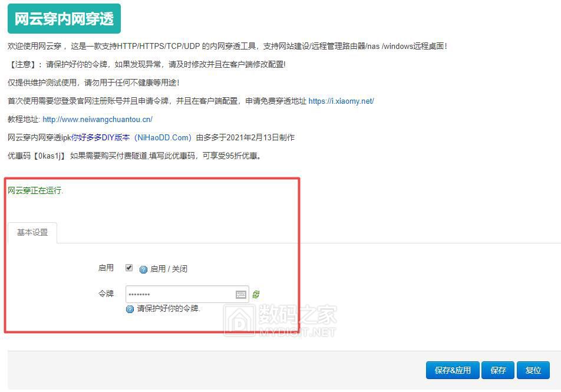
Task: Click the 网云穿内网穿透 title banner
Action: [x=64, y=19]
